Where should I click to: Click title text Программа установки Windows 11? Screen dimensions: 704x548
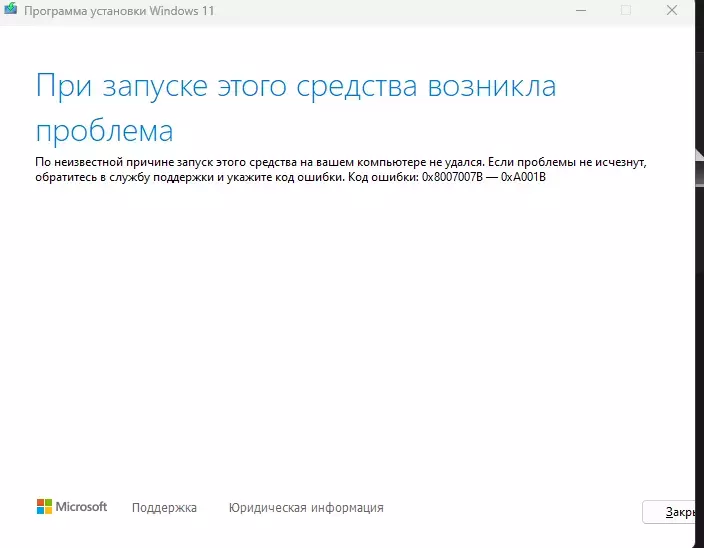tap(119, 11)
